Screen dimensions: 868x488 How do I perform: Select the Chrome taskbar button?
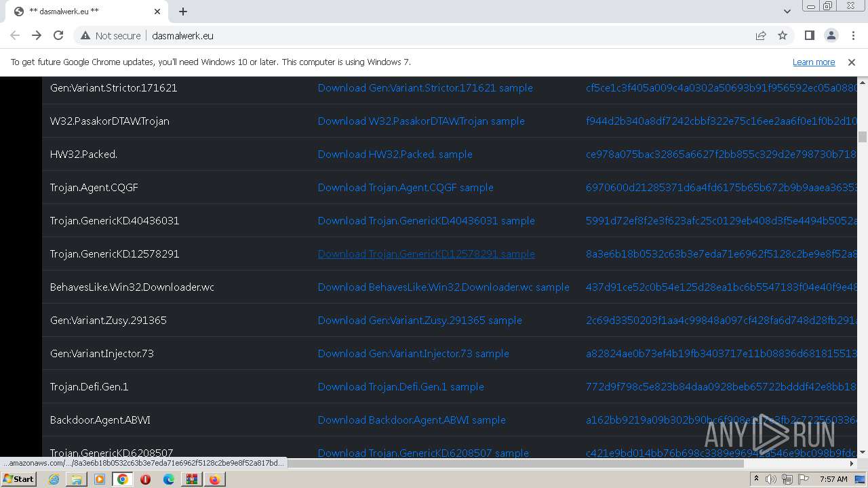tap(123, 479)
